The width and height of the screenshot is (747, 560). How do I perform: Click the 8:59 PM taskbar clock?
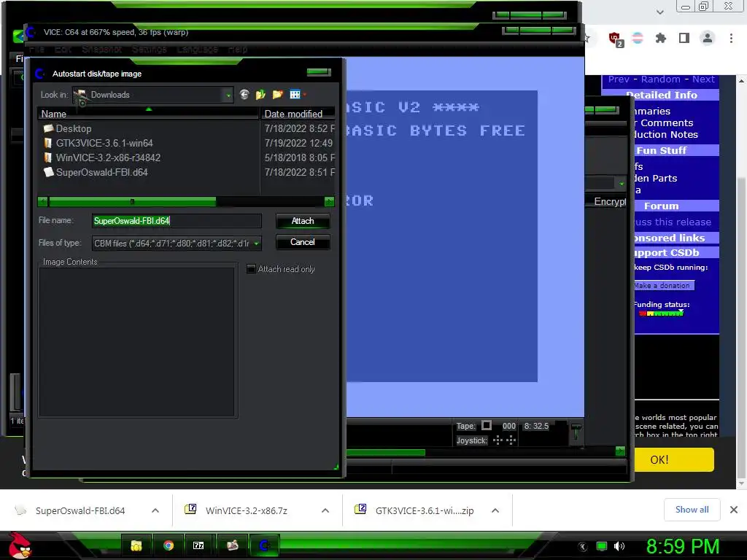point(682,546)
